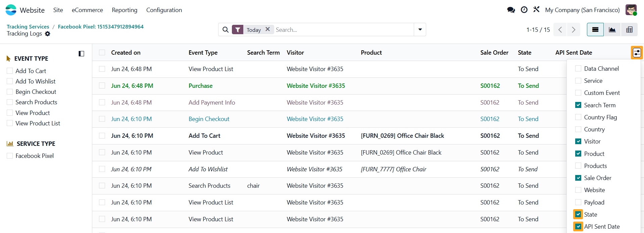Uncheck the Product column option
644x233 pixels.
tap(578, 154)
